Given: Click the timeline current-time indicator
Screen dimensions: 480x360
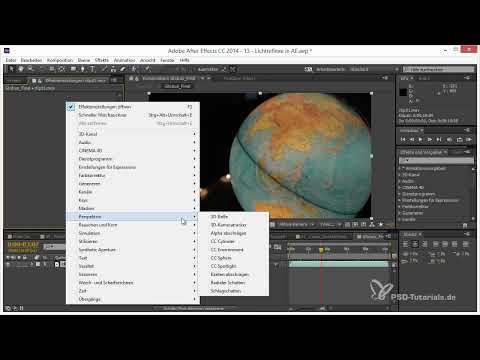Looking at the screenshot, I should (321, 249).
